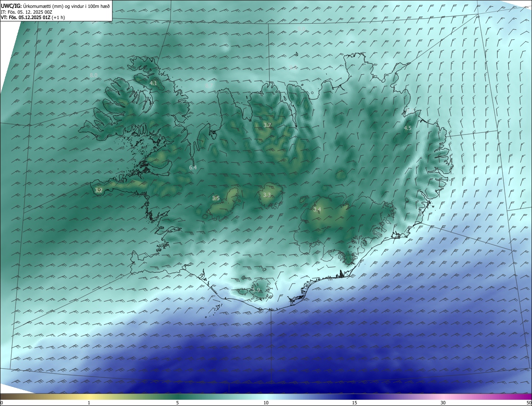Click the 6.4 value label
The image size is (532, 406).
193,167
